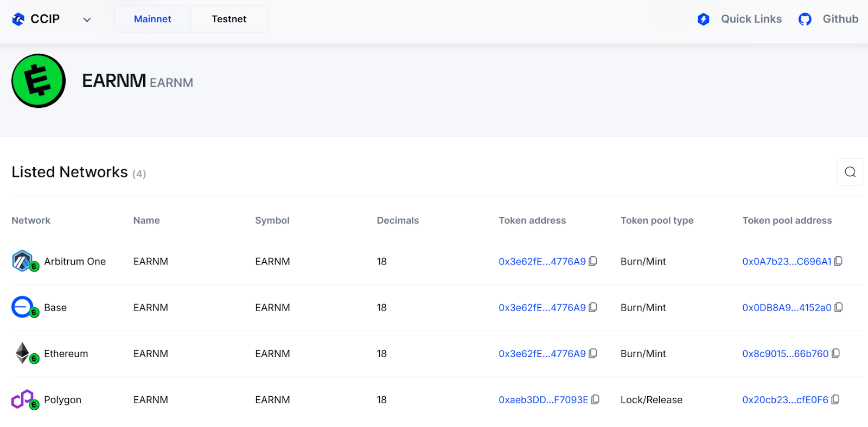Click the Quick Links lightning icon
The image size is (868, 427).
[703, 20]
